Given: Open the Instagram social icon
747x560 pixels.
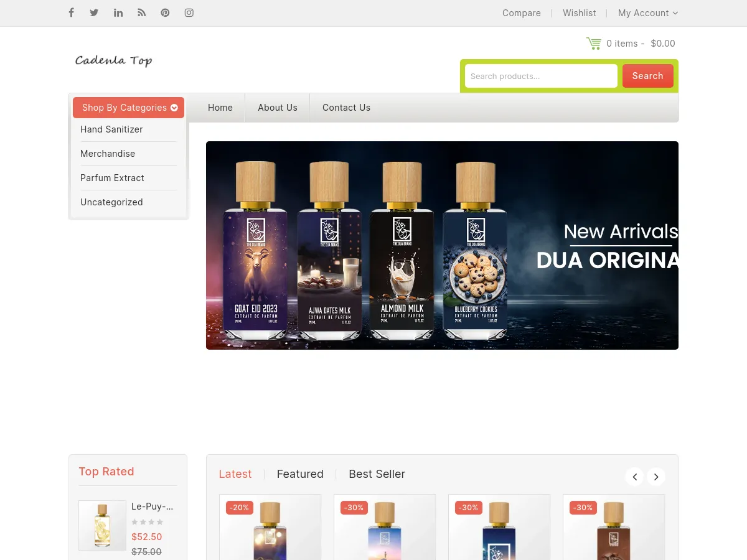Looking at the screenshot, I should click(x=189, y=12).
